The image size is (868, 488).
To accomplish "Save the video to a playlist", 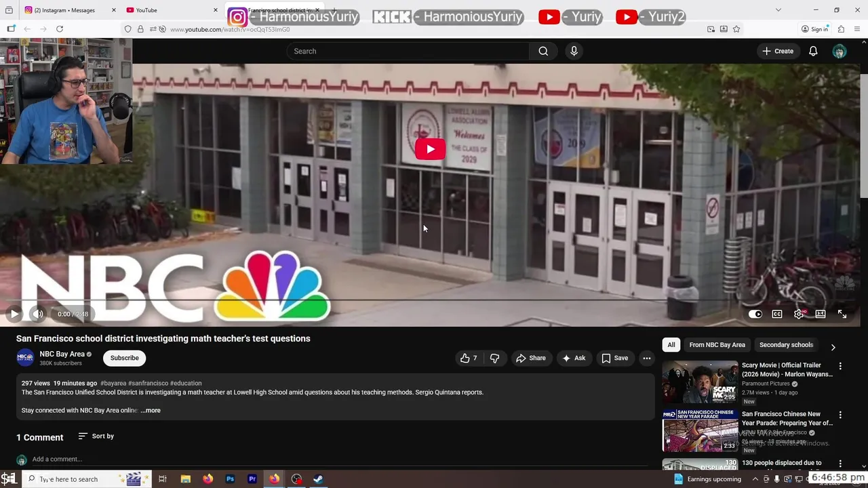I will click(615, 358).
